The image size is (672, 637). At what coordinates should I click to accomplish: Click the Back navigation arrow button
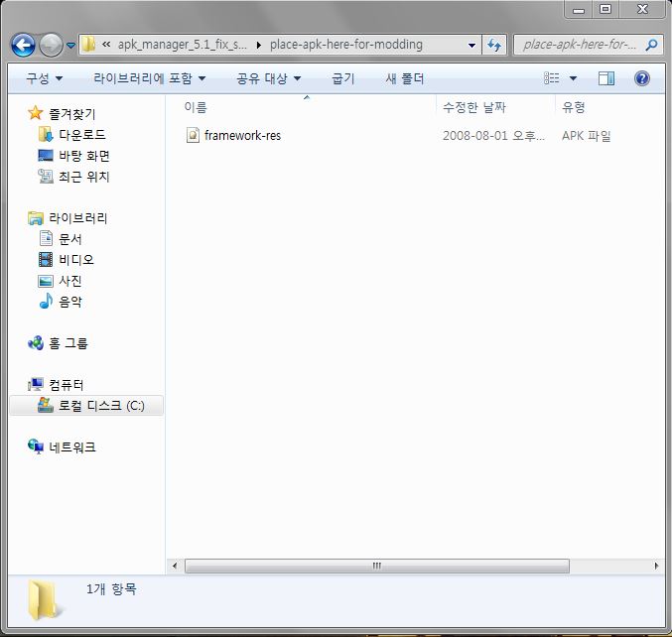pyautogui.click(x=24, y=45)
